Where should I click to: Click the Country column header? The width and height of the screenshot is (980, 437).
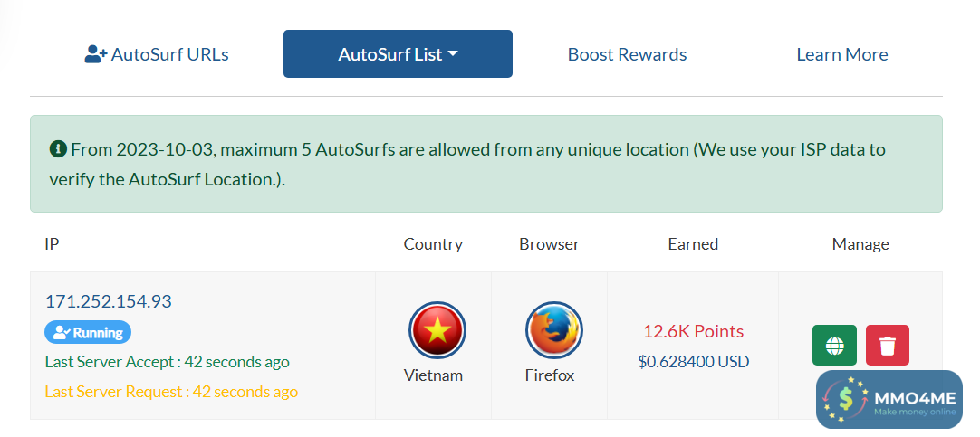coord(433,244)
